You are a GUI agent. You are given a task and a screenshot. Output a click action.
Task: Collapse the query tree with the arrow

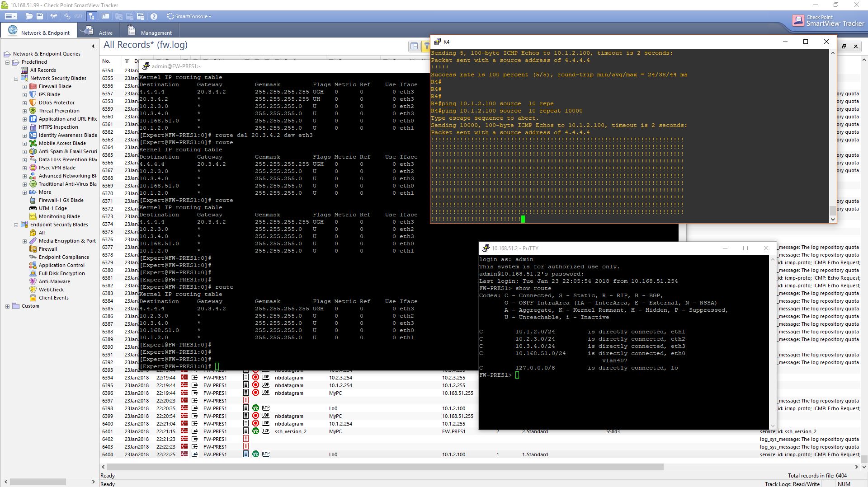click(93, 46)
